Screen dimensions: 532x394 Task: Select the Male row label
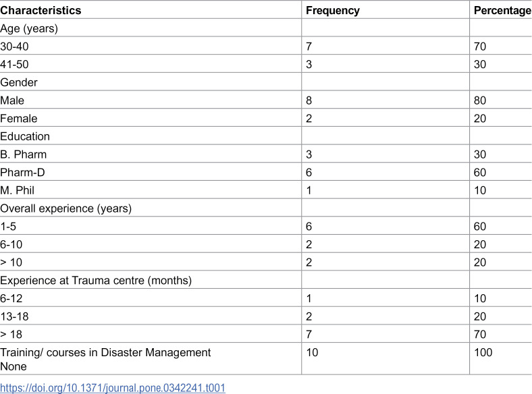point(12,101)
